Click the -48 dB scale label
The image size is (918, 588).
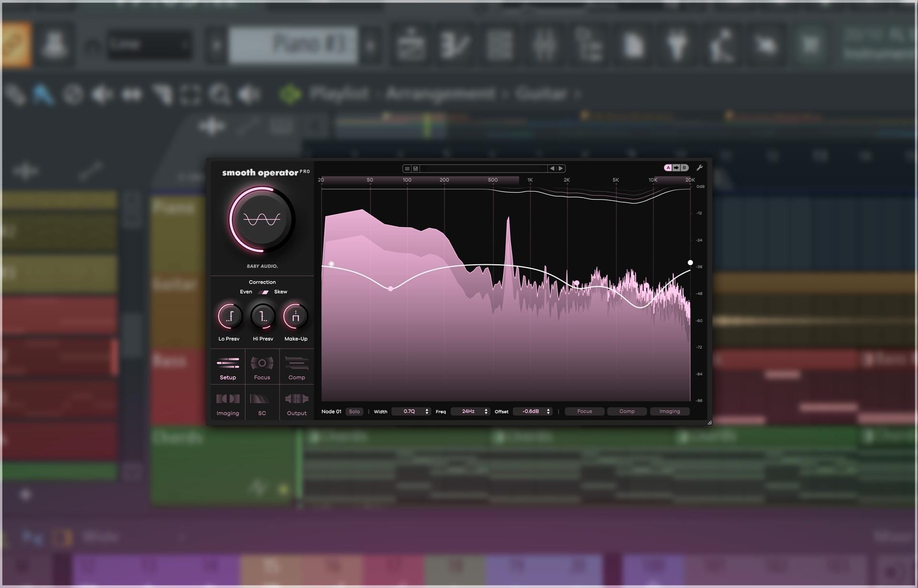(699, 294)
